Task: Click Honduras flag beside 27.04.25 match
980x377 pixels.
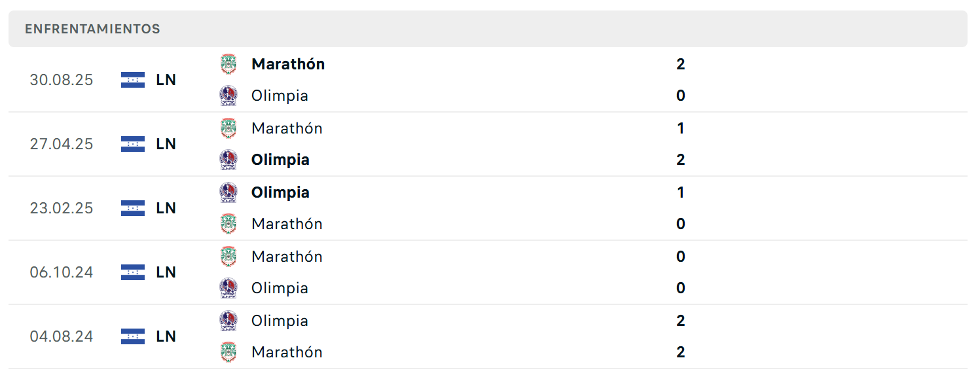Action: pyautogui.click(x=133, y=144)
